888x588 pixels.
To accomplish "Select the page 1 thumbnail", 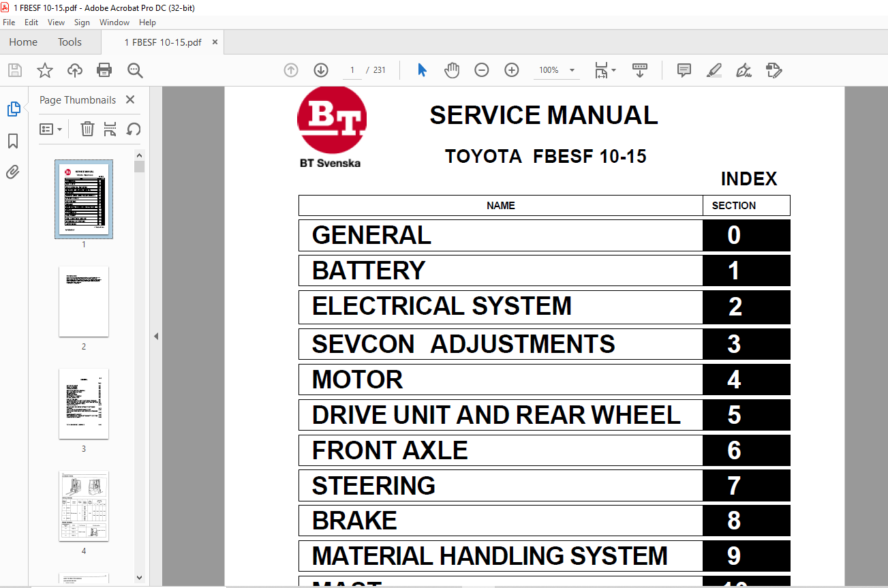I will [84, 199].
